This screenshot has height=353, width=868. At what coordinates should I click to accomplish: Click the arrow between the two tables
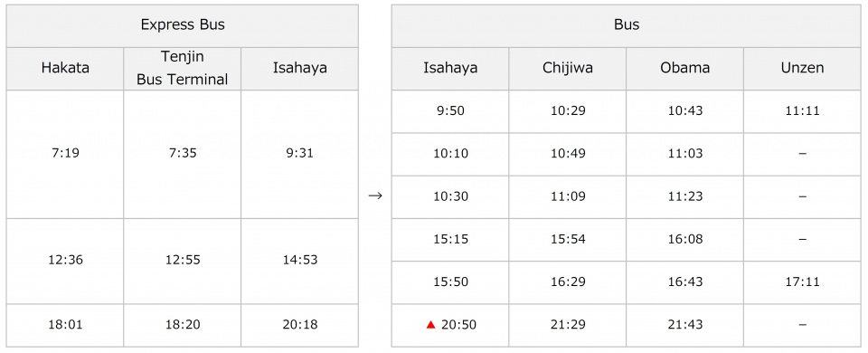375,196
